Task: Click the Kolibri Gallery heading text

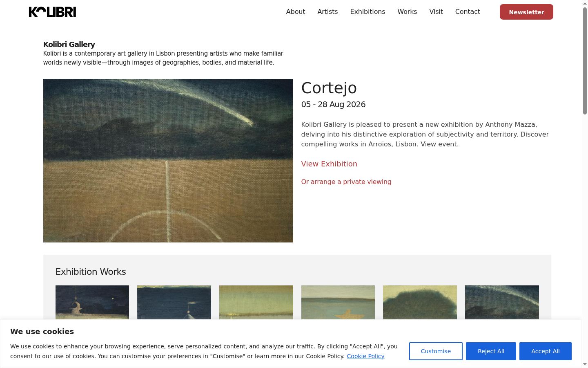Action: [x=69, y=45]
